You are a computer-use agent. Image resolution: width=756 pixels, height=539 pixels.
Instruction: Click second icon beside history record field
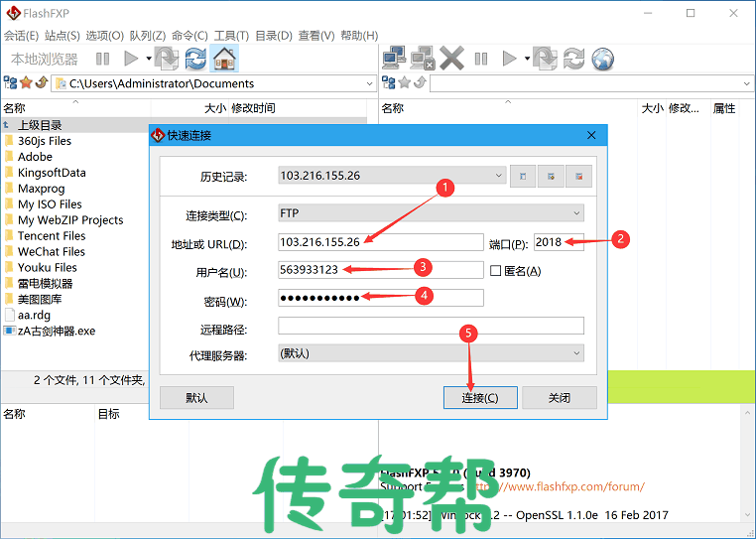551,176
